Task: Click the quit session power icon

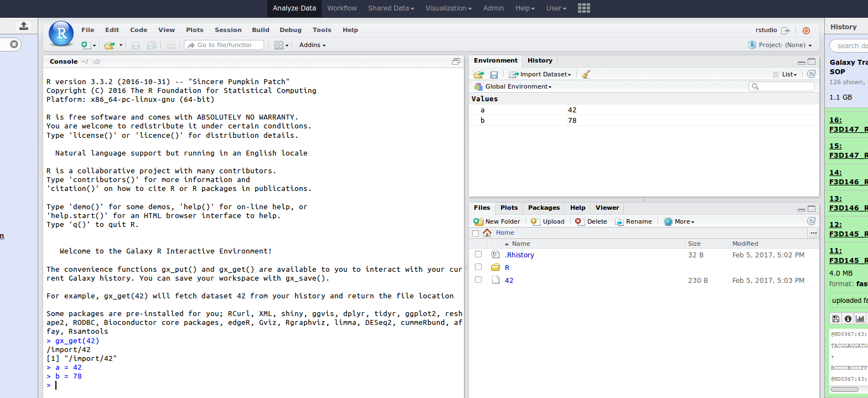Action: point(806,30)
